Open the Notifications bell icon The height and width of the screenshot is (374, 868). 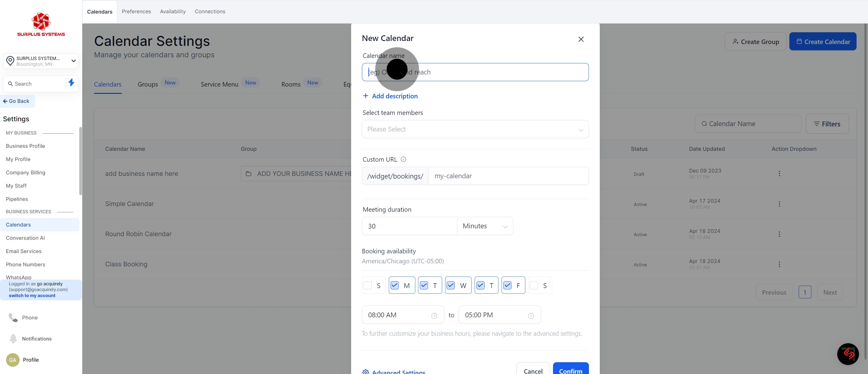(x=13, y=338)
